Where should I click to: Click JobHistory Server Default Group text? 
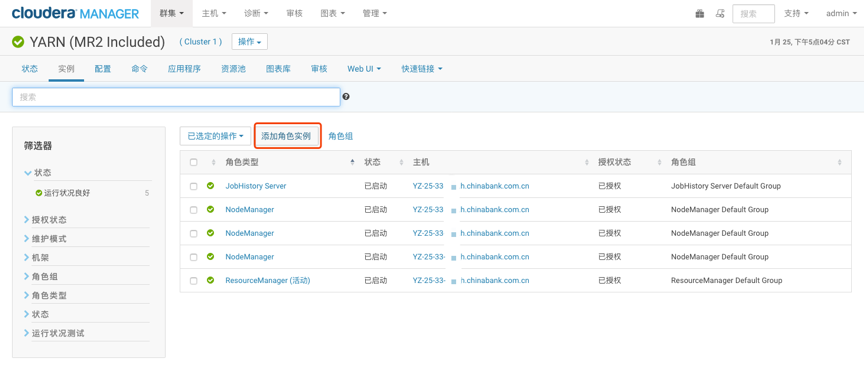pyautogui.click(x=726, y=186)
